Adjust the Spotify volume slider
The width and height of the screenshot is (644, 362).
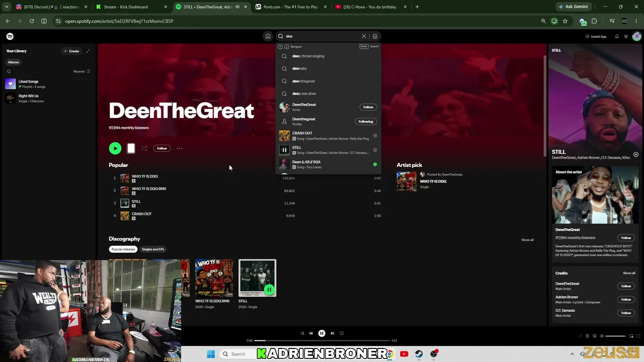coord(615,336)
